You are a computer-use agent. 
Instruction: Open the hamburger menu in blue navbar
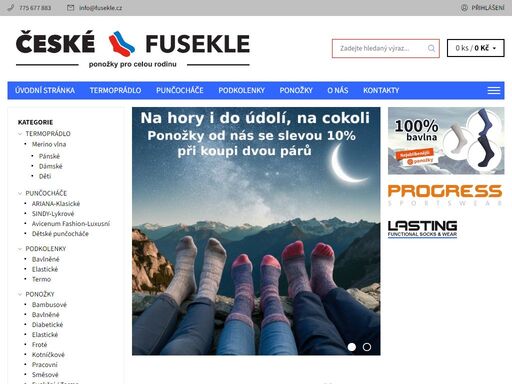click(x=494, y=90)
